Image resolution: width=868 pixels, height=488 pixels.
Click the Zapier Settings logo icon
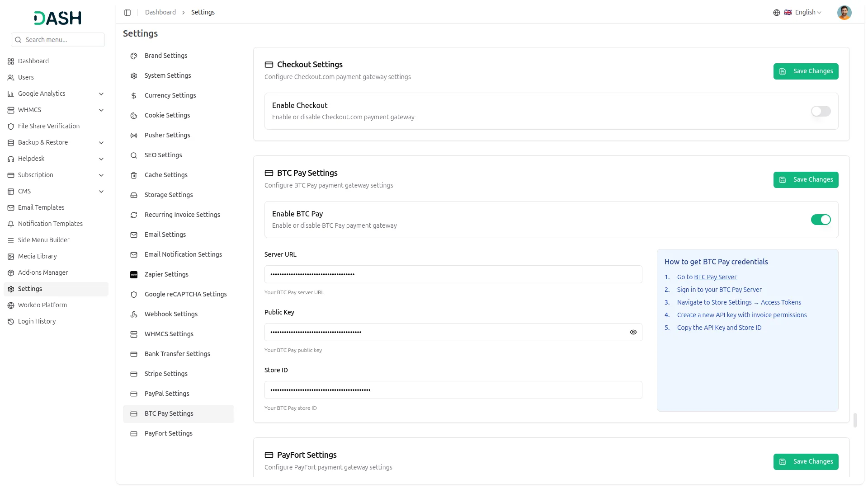coord(134,275)
